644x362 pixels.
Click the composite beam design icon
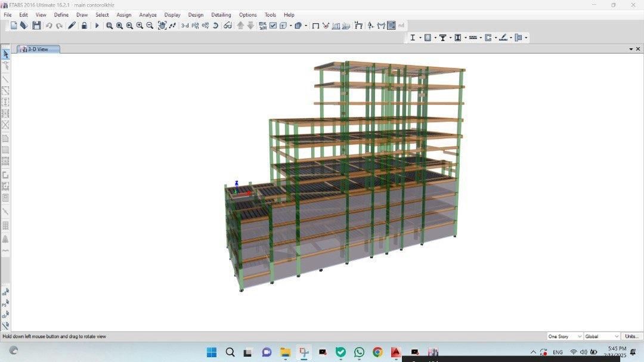click(443, 38)
